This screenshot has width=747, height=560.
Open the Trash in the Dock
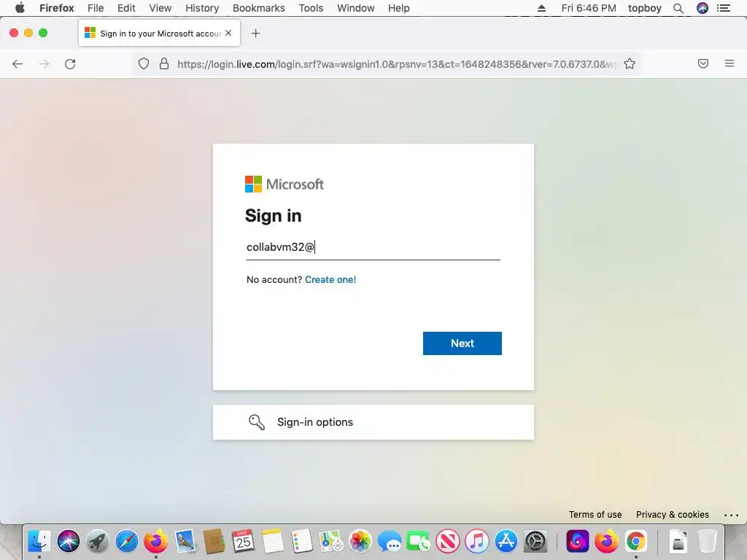[708, 542]
